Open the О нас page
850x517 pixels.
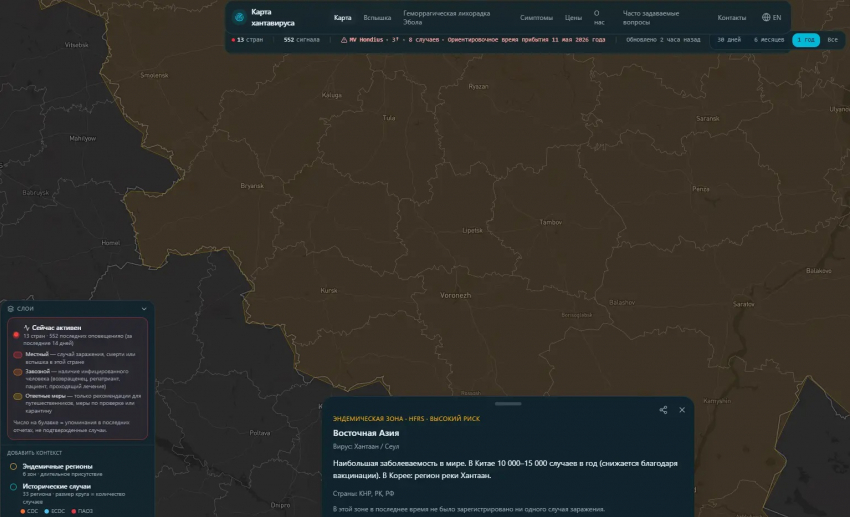point(599,18)
